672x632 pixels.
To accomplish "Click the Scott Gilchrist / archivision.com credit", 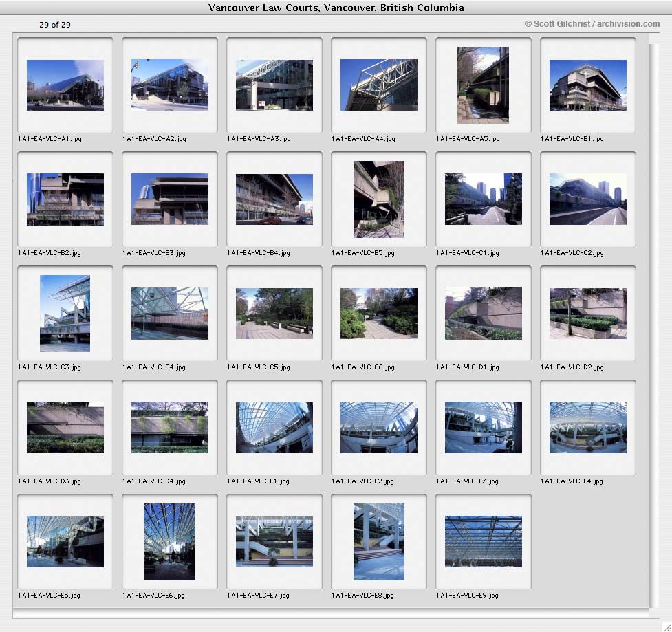I will coord(593,24).
